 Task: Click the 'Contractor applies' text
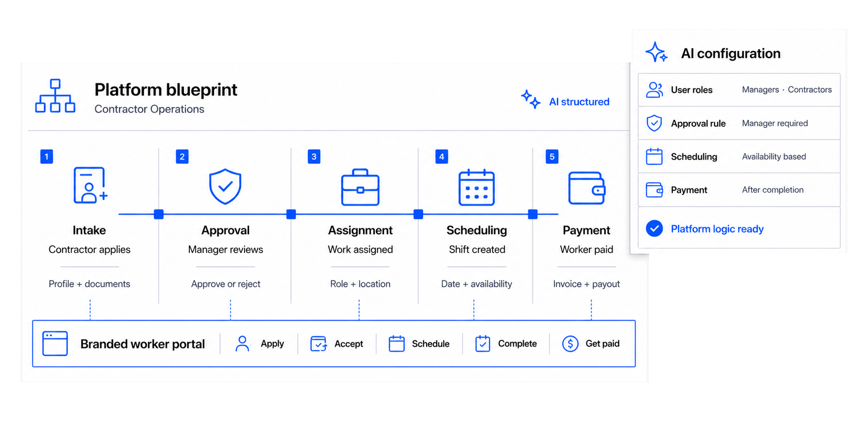[90, 250]
